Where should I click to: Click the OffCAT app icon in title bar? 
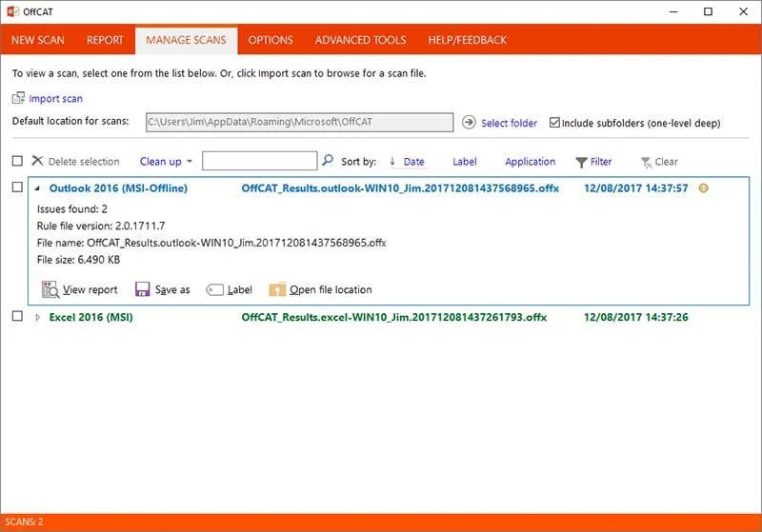[13, 11]
